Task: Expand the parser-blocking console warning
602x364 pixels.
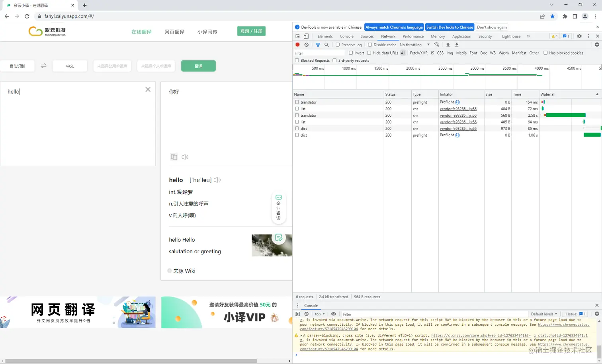Action: coord(301,335)
